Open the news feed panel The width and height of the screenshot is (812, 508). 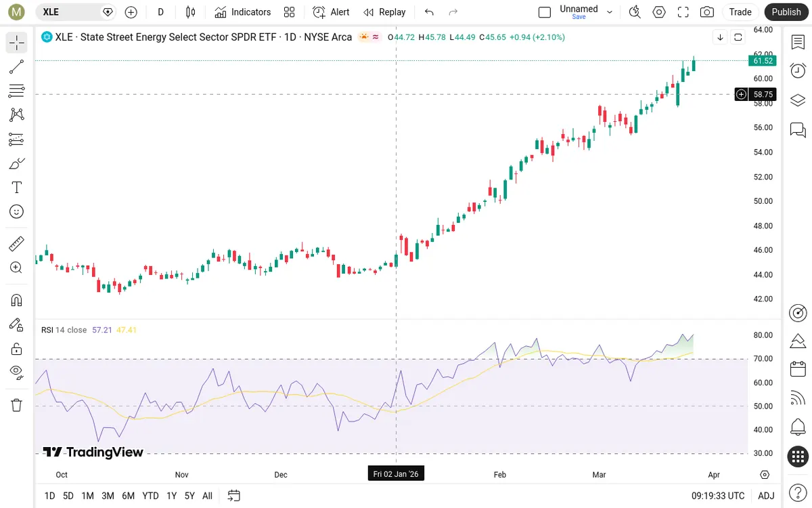click(x=798, y=398)
